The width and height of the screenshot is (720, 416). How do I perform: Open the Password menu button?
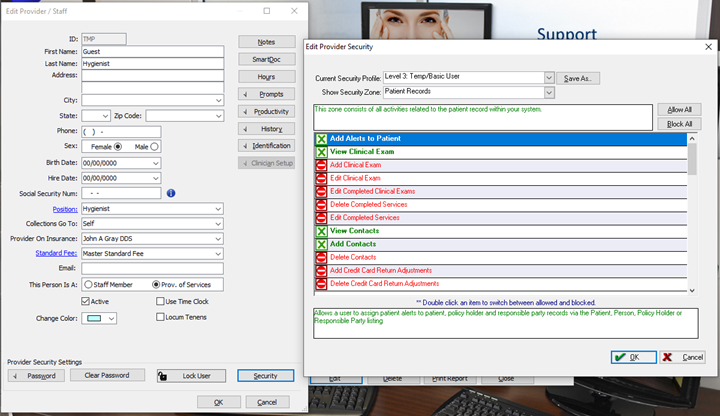pyautogui.click(x=36, y=376)
